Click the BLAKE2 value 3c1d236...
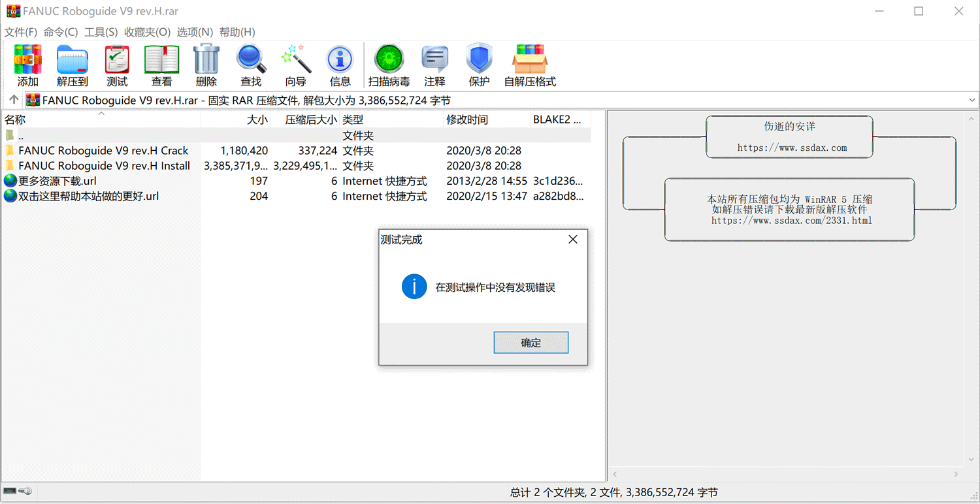 558,181
